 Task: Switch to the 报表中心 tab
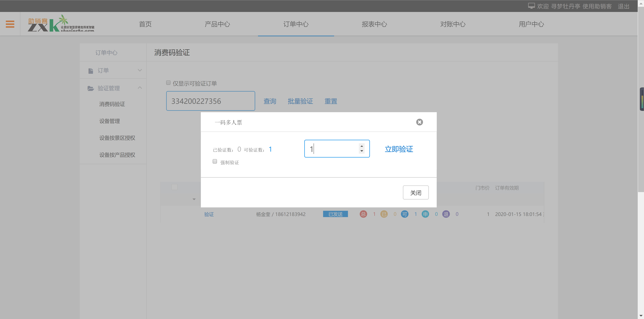[374, 24]
